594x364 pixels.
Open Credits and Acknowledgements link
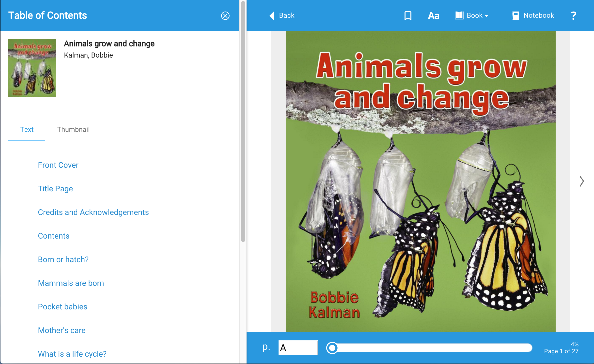93,212
